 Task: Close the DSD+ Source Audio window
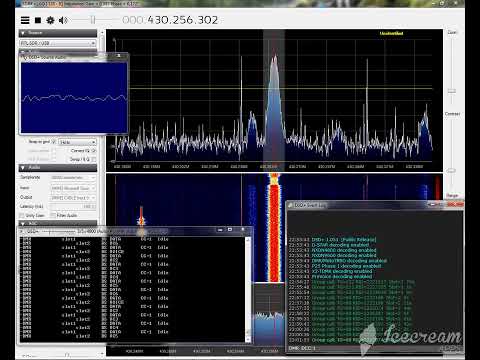click(119, 56)
